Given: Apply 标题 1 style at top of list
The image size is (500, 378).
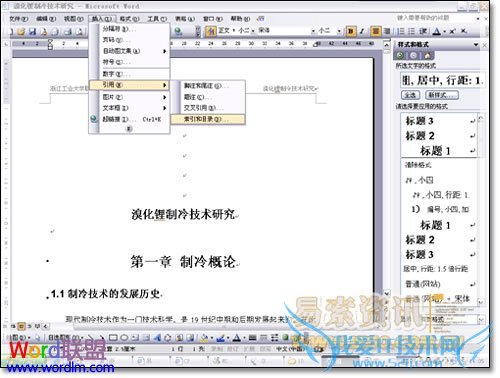Looking at the screenshot, I should click(439, 151).
